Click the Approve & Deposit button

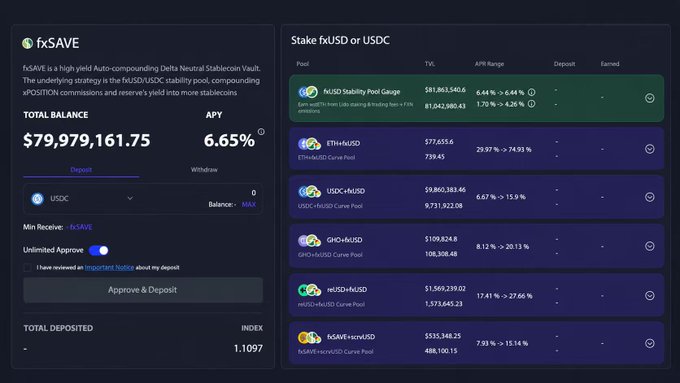point(143,290)
